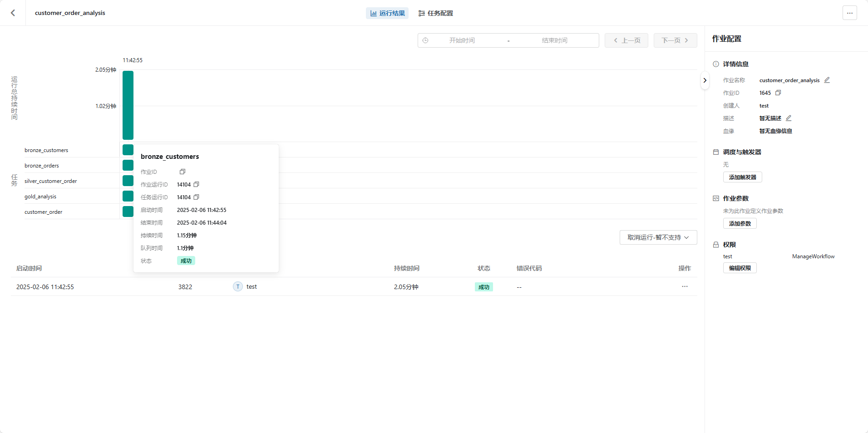
Task: Click the clock icon in the time range picker
Action: (x=425, y=40)
